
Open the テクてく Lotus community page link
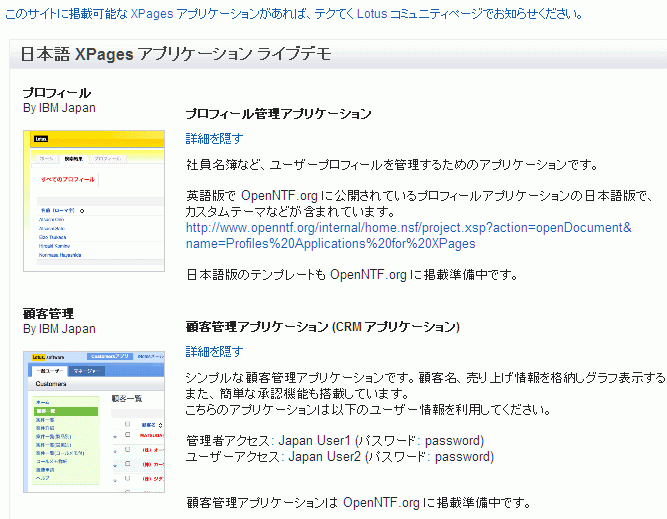click(x=294, y=14)
